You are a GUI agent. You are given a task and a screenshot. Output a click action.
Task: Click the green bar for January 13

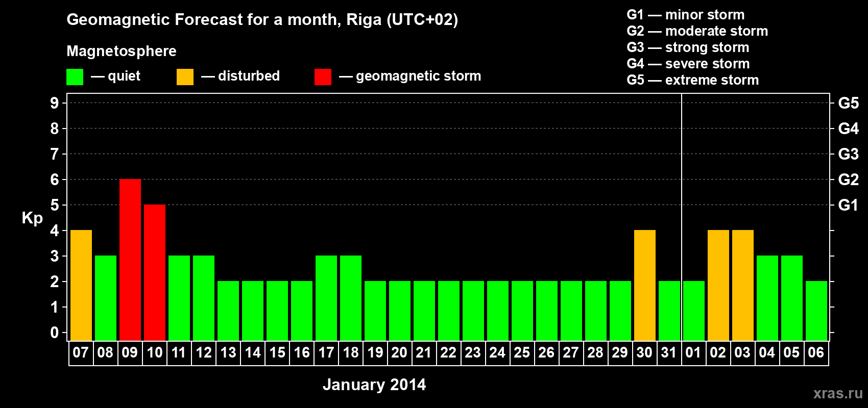[x=228, y=311]
